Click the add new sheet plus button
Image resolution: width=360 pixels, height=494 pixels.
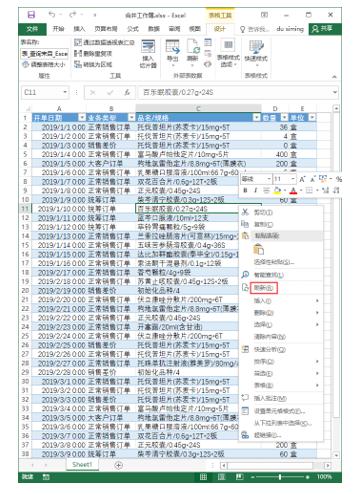tap(118, 465)
